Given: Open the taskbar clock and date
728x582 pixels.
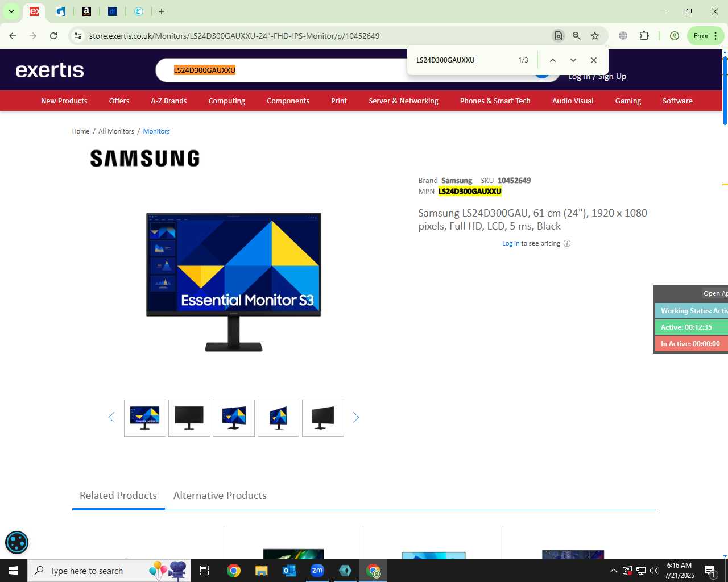Looking at the screenshot, I should click(x=680, y=571).
